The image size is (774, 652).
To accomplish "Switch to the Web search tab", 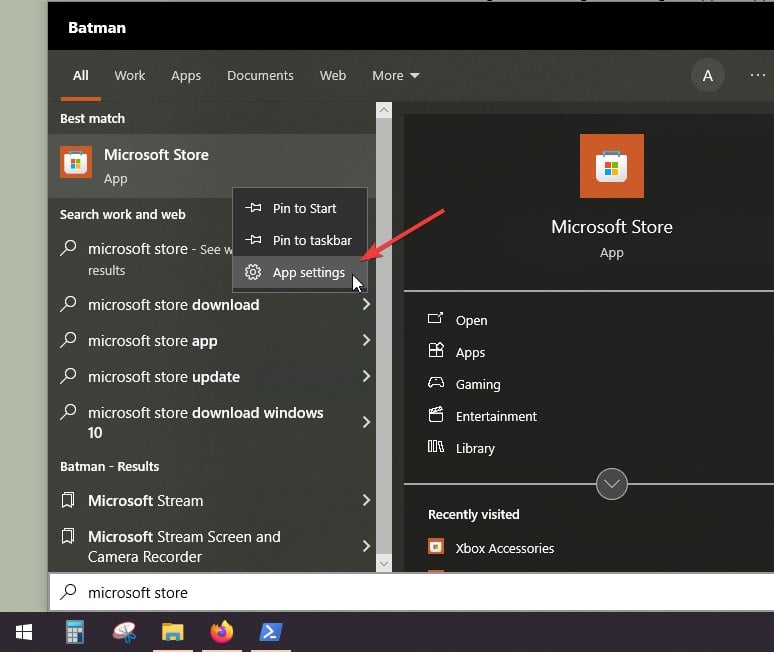I will coord(333,76).
